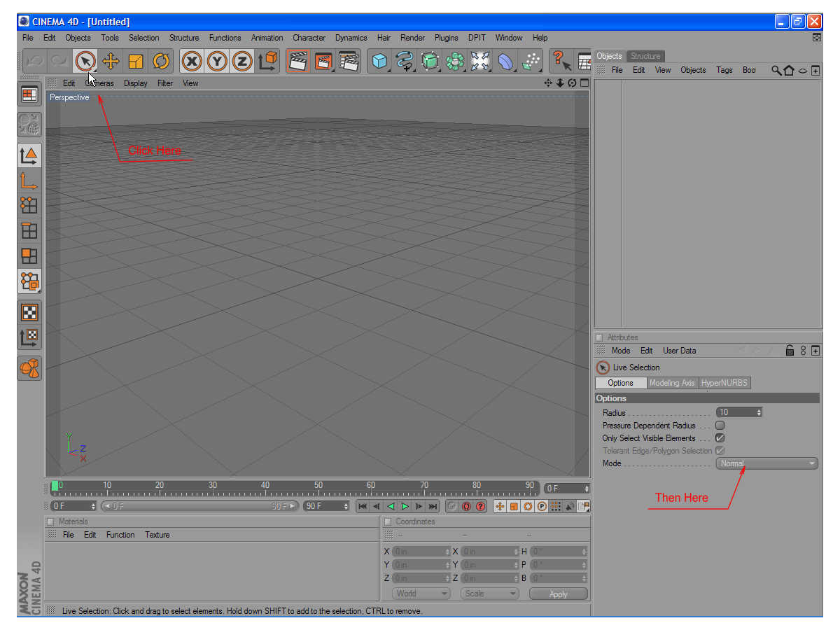Click the four-arrows scene object icon
Viewport: 840px width, 630px height.
[x=480, y=62]
